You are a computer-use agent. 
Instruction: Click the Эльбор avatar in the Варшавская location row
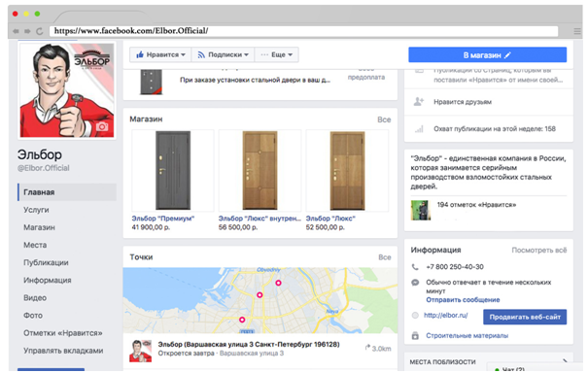pyautogui.click(x=141, y=351)
